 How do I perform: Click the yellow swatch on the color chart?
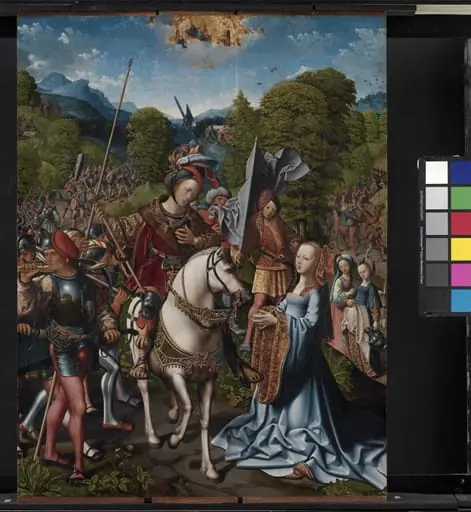pos(461,249)
